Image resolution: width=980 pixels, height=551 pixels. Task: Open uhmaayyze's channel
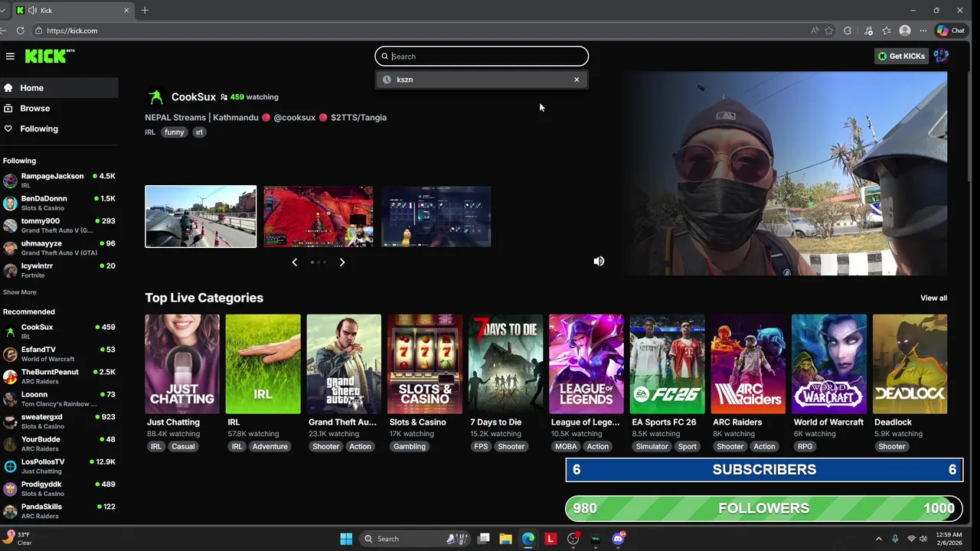(59, 247)
